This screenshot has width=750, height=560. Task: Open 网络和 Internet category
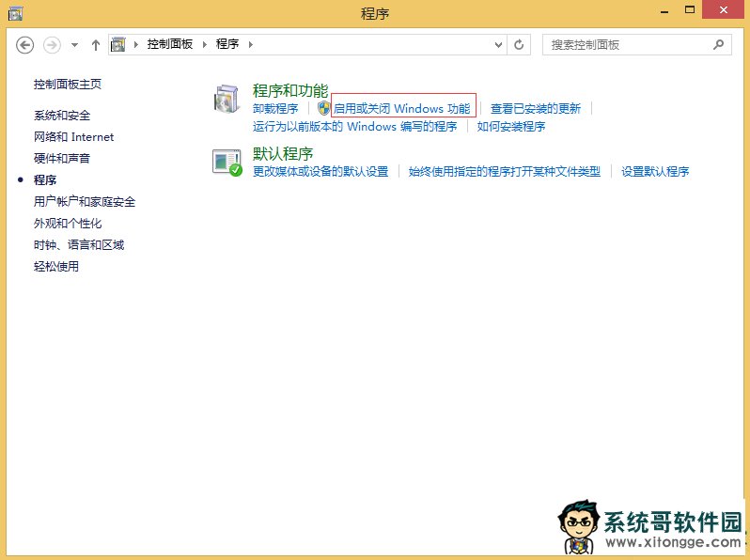click(73, 137)
